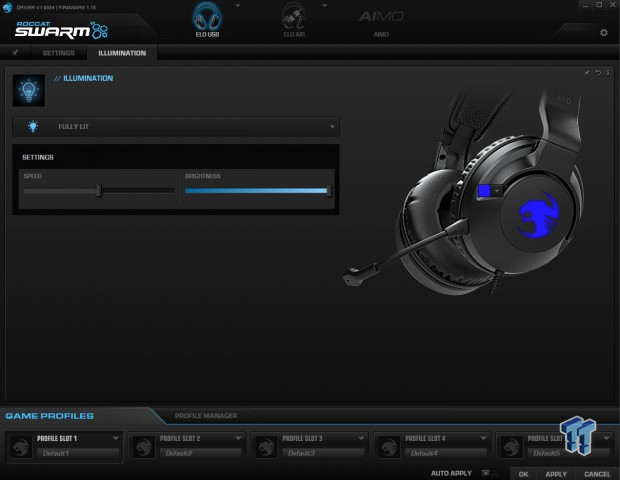Expand Profile Slot 4 dropdown arrow

[x=483, y=438]
